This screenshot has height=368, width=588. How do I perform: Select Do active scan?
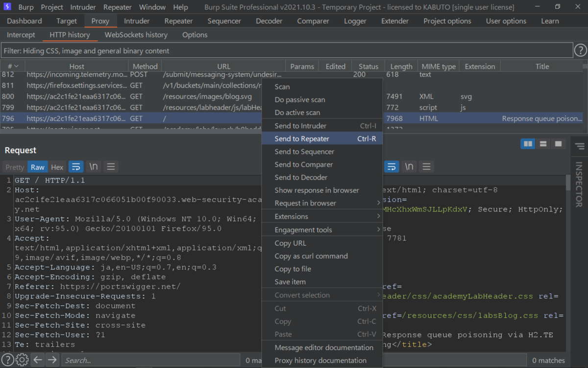[x=322, y=112]
